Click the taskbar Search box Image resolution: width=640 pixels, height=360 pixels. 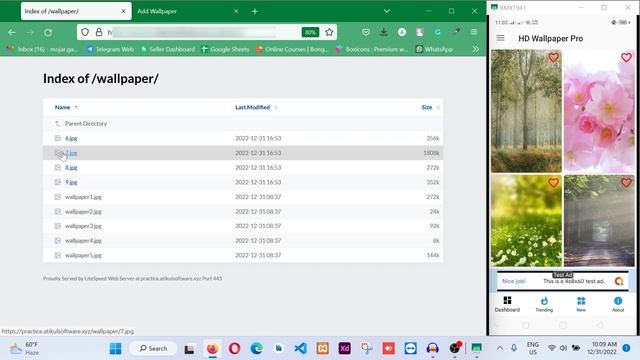153,349
